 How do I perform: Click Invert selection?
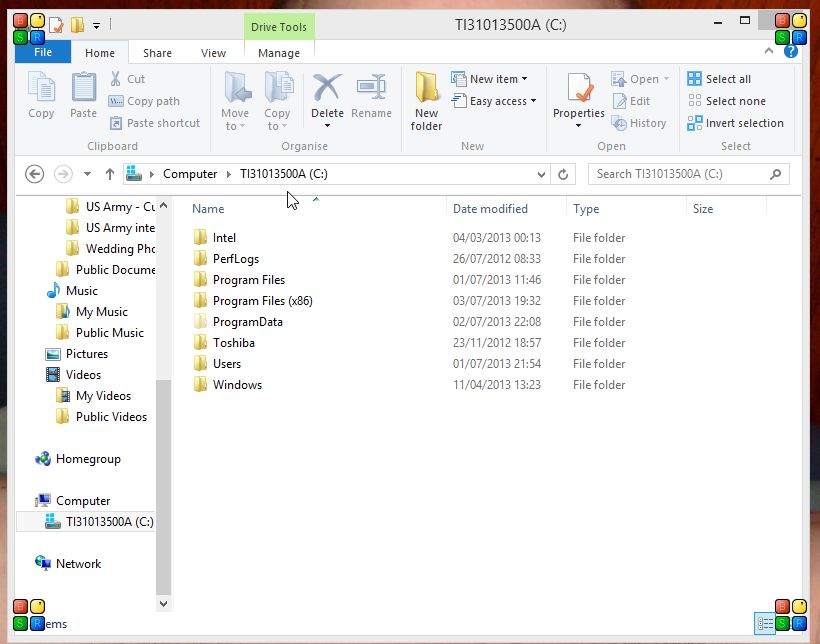point(735,123)
